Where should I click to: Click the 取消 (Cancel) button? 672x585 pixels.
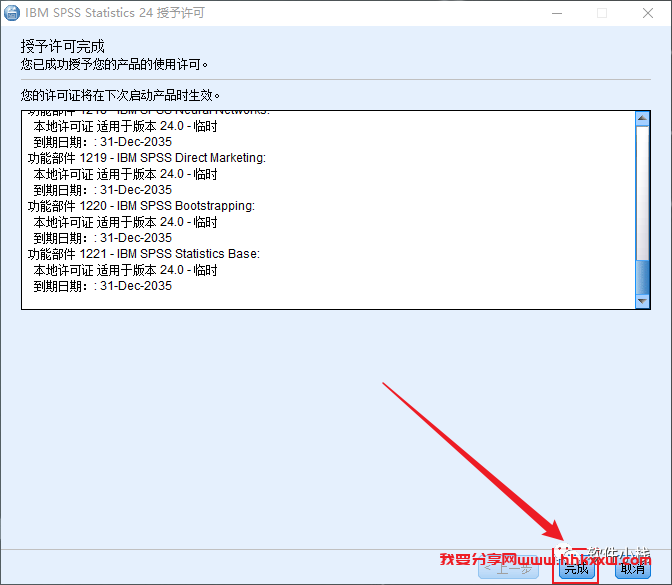(633, 569)
